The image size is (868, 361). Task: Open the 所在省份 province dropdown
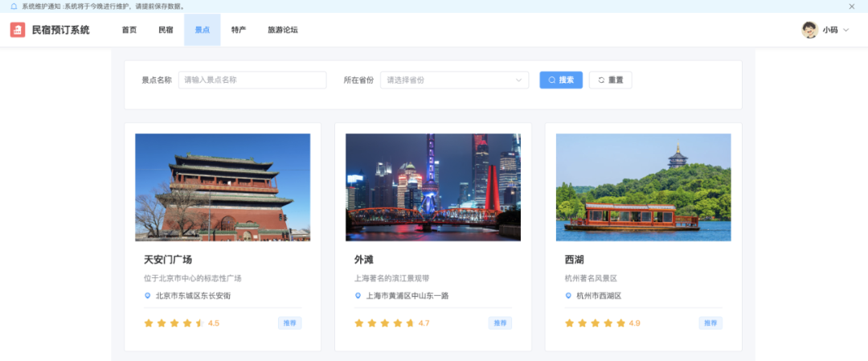click(x=454, y=80)
